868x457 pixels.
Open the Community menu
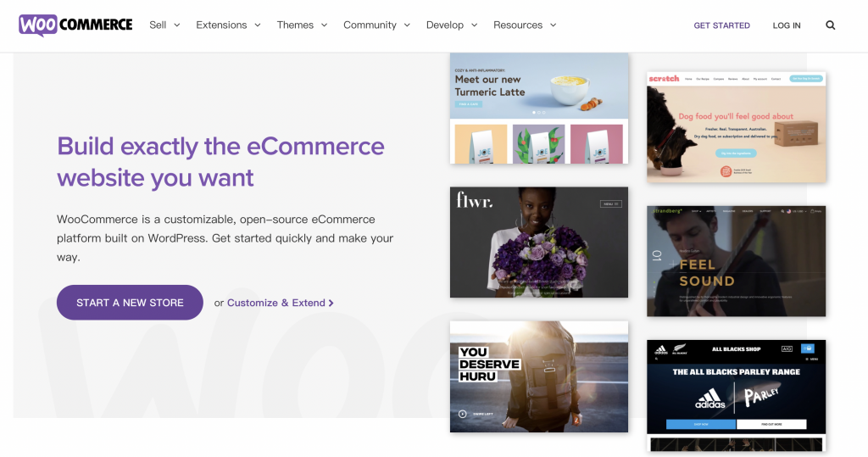(370, 25)
